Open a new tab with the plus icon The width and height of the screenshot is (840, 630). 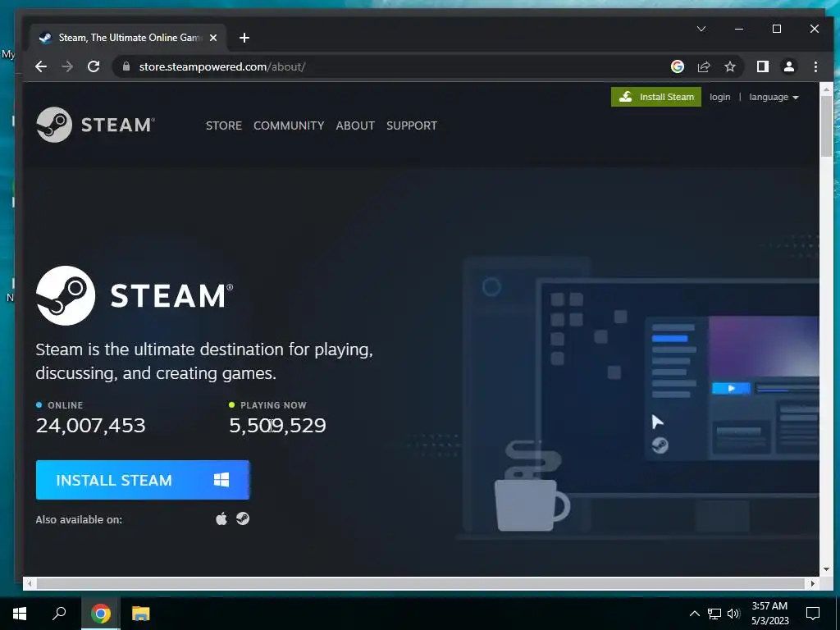click(x=244, y=38)
